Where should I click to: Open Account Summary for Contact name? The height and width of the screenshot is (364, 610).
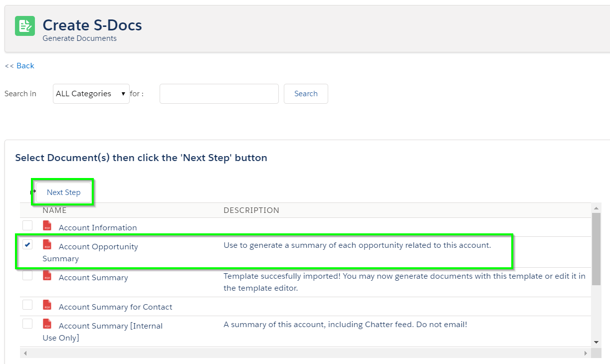click(116, 307)
